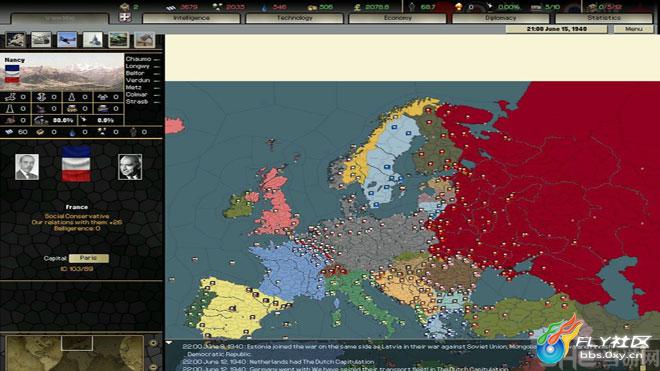
Task: Open the Technology tab
Action: pos(295,18)
